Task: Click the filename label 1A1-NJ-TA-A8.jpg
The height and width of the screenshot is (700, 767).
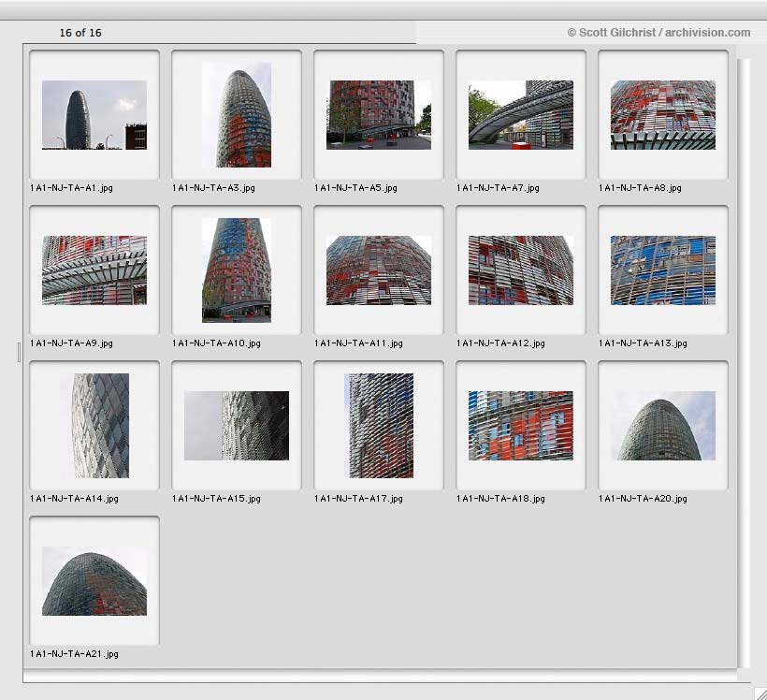Action: tap(640, 188)
